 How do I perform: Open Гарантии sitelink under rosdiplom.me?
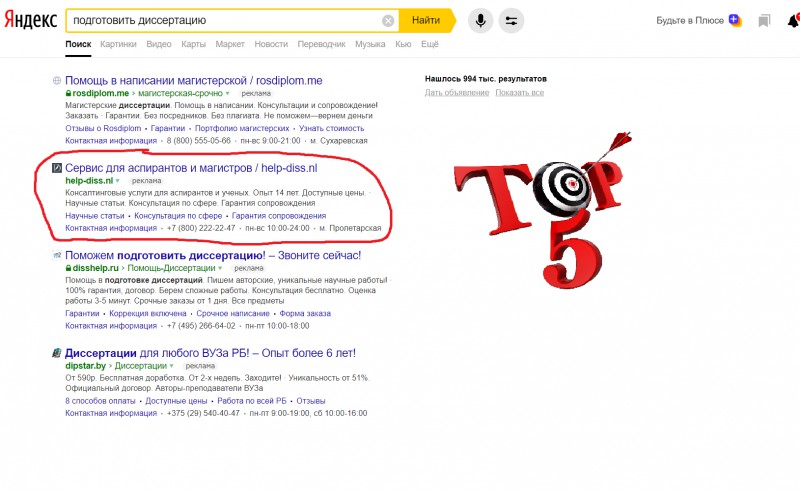tap(168, 128)
